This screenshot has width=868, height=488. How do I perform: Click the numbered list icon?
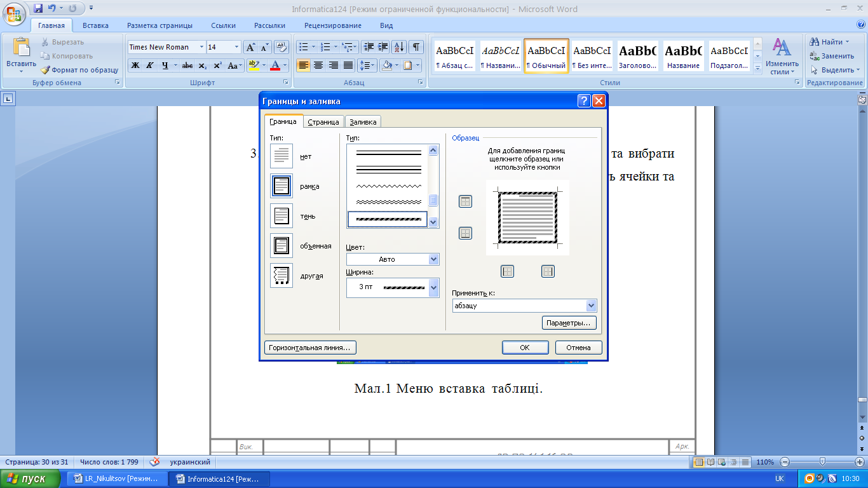coord(325,47)
